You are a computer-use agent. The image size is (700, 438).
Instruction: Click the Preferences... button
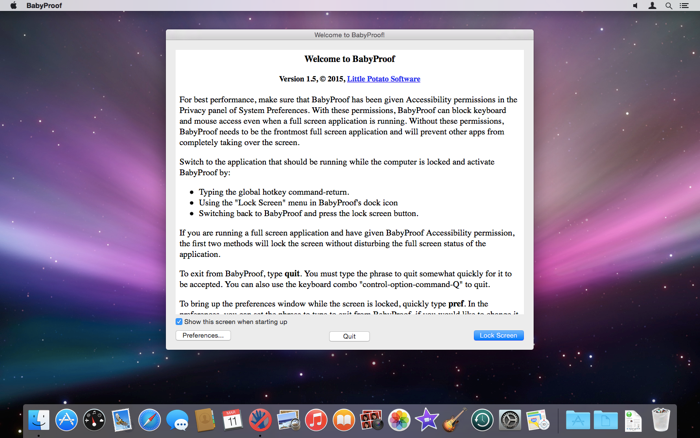203,335
